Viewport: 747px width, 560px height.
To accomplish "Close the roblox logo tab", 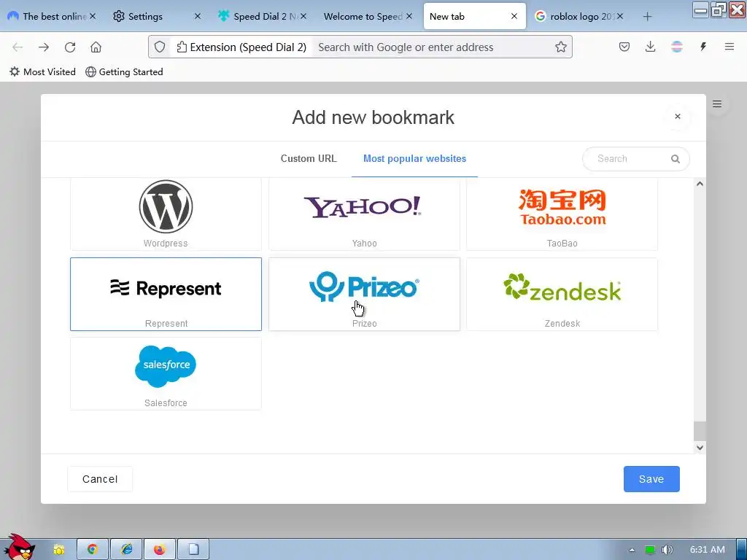I will 620,16.
